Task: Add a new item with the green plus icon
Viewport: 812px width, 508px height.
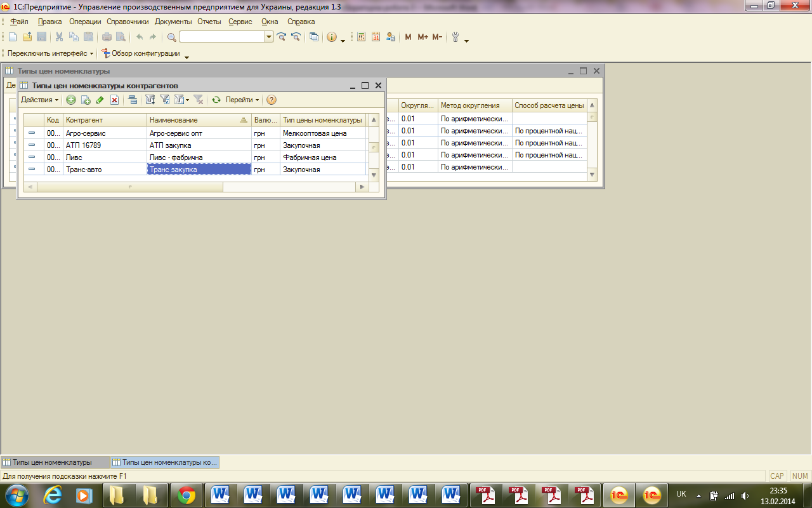Action: tap(71, 100)
